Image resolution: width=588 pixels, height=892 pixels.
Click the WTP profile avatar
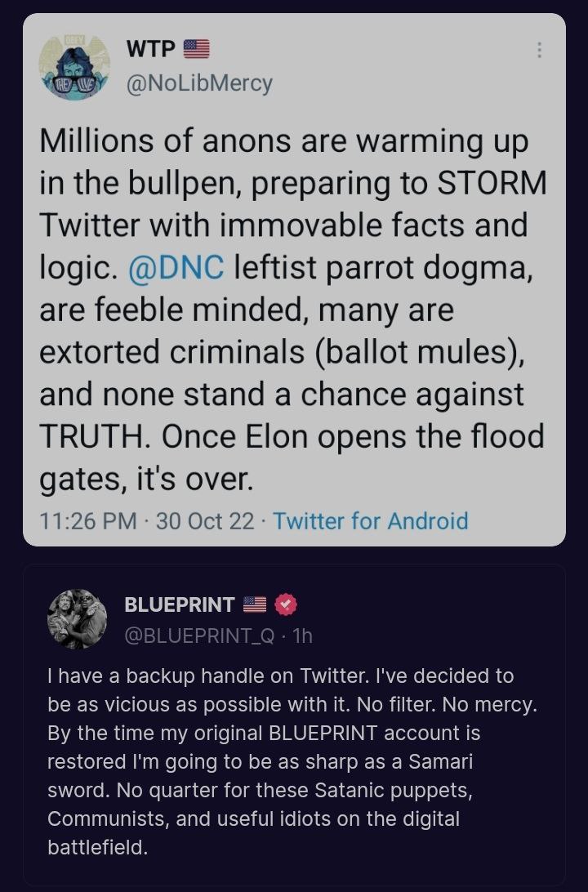[x=75, y=66]
